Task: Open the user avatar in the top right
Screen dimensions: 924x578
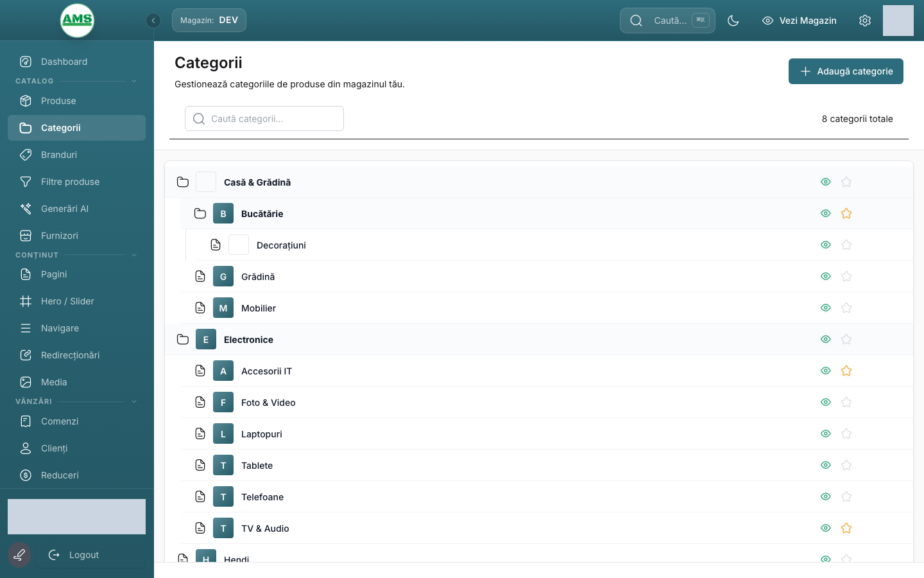Action: pos(898,21)
